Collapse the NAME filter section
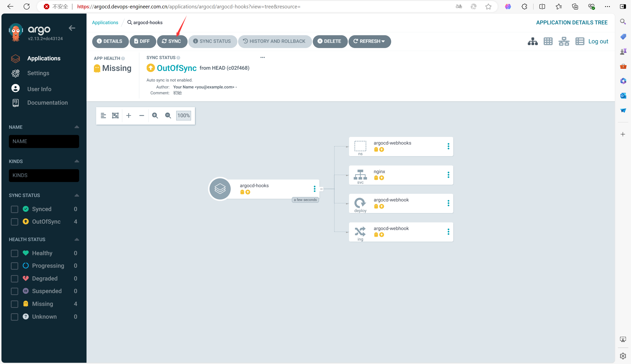 (77, 127)
